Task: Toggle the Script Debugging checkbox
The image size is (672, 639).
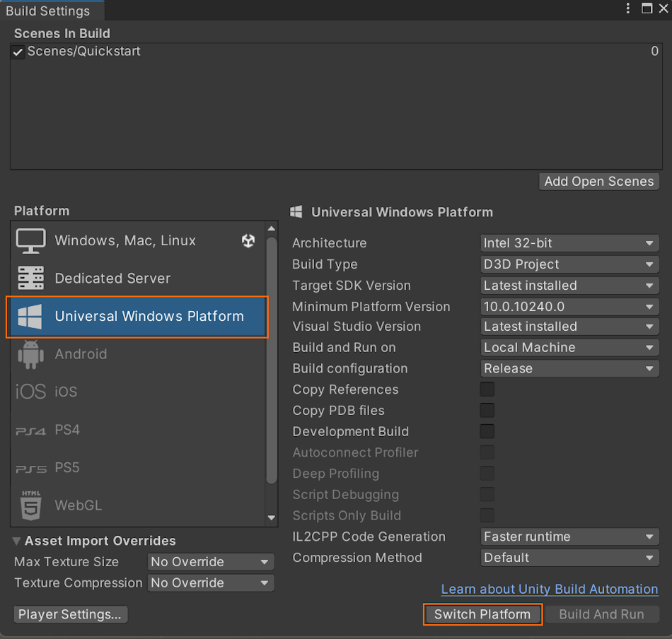Action: pyautogui.click(x=487, y=494)
